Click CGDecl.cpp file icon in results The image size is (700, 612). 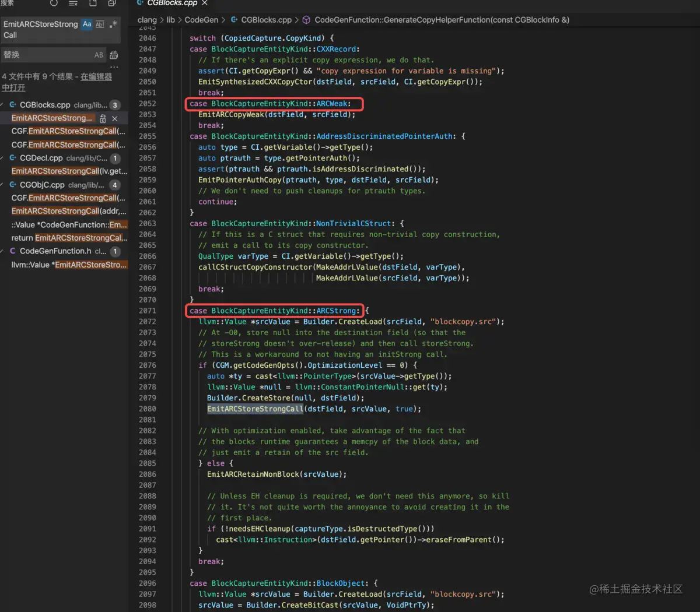tap(13, 158)
